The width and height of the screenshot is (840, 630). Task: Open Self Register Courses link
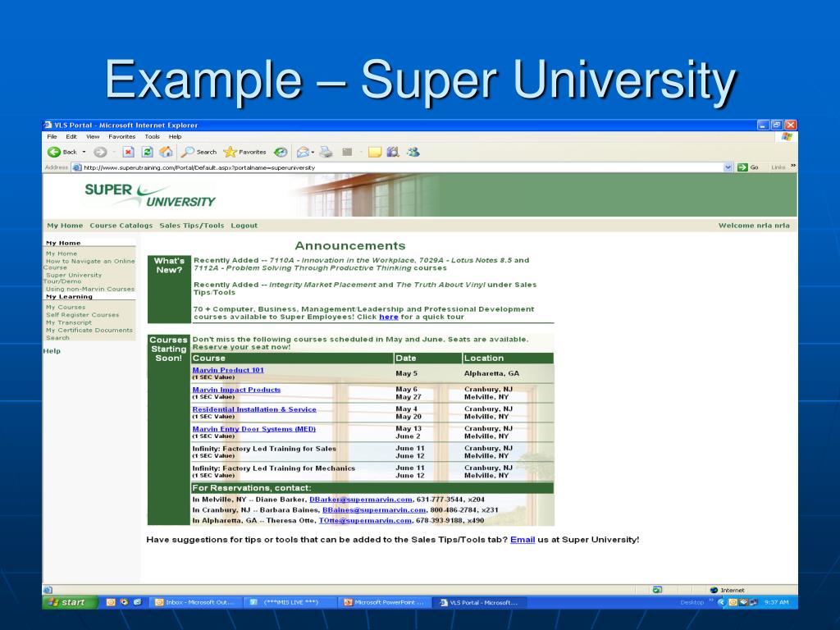(x=83, y=315)
